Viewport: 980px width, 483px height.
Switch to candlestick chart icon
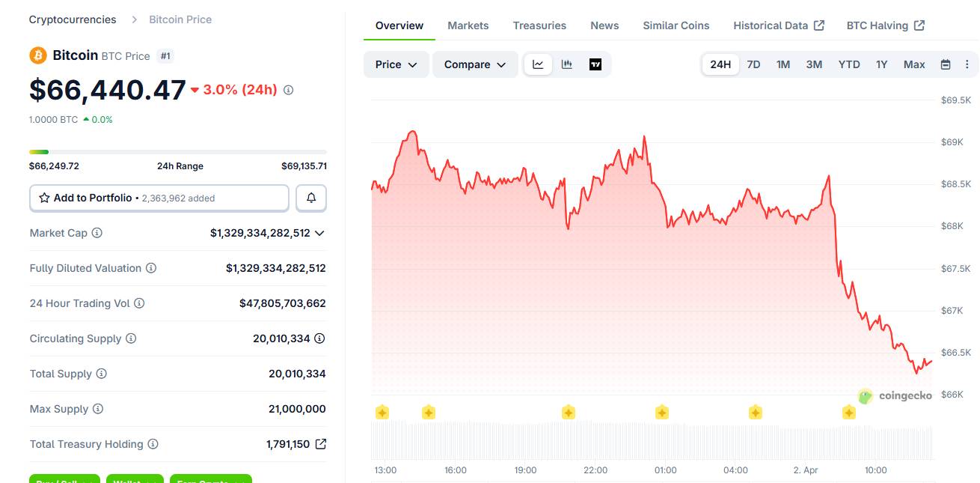(566, 64)
